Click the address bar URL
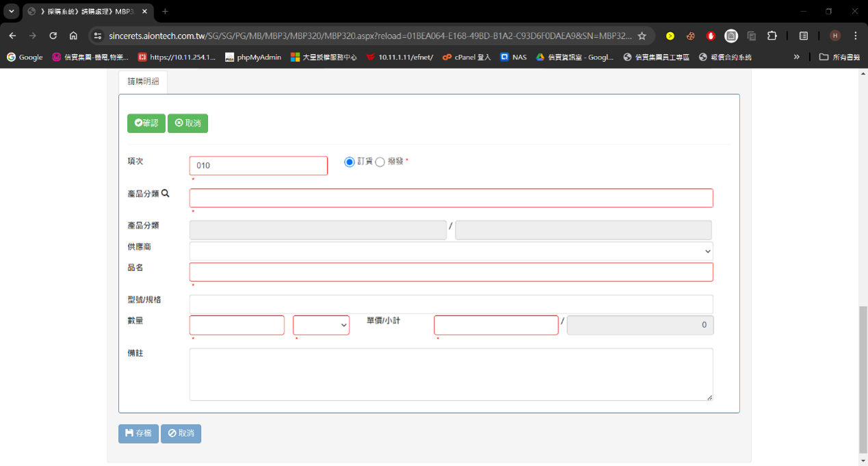Image resolution: width=868 pixels, height=466 pixels. tap(370, 36)
